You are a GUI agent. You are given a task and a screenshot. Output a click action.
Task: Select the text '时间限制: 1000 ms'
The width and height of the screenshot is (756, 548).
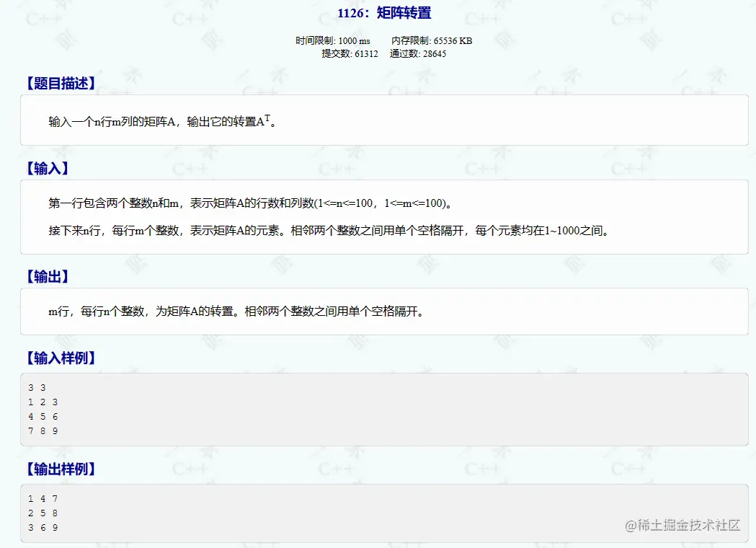point(333,41)
